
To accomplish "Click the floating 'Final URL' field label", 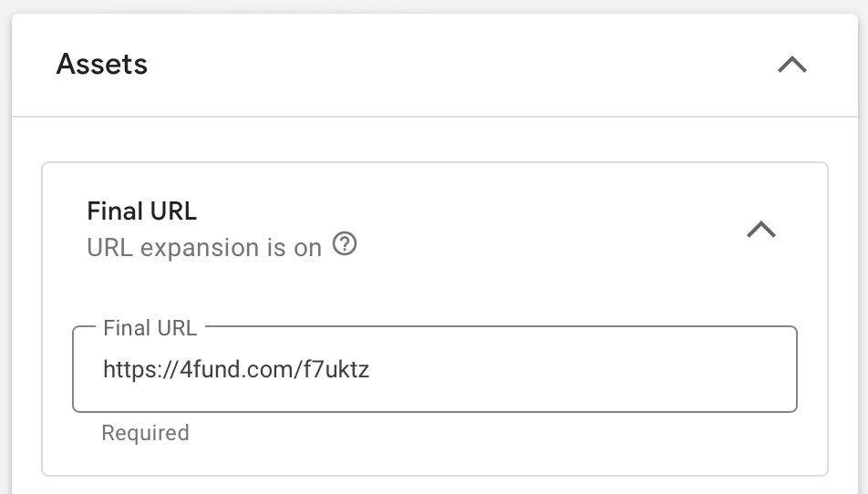I will (x=150, y=328).
